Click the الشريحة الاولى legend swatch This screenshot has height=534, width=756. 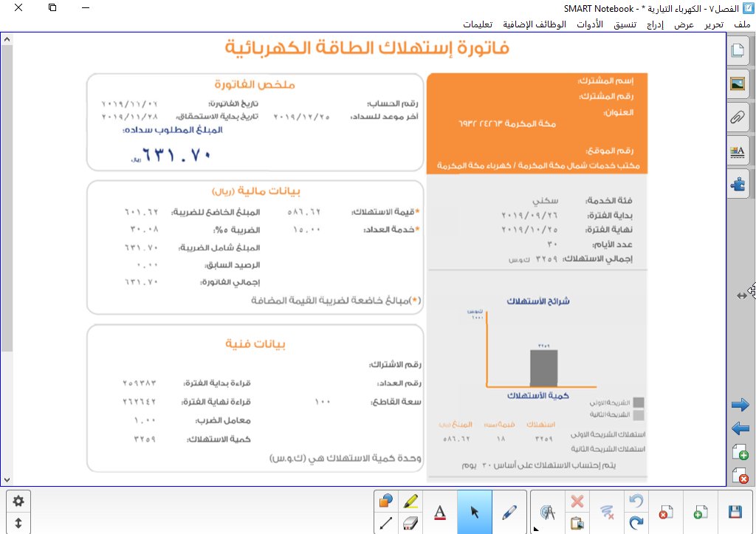tap(639, 403)
